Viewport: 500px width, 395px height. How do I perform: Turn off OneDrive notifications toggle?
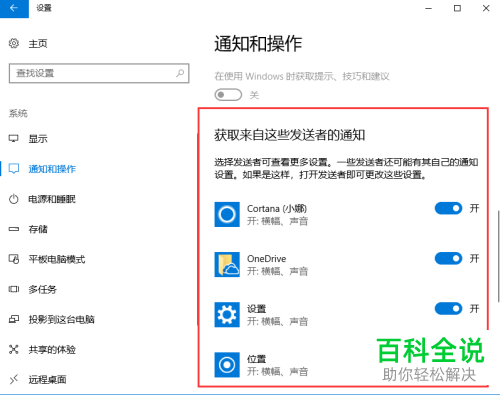click(x=448, y=259)
